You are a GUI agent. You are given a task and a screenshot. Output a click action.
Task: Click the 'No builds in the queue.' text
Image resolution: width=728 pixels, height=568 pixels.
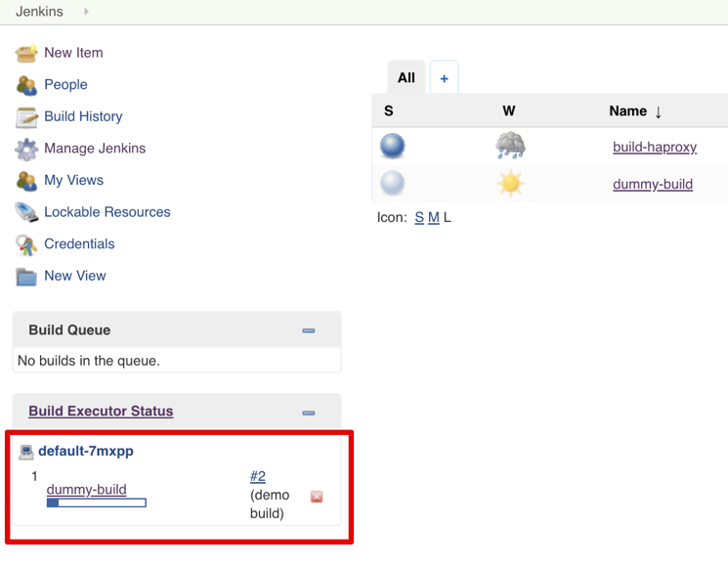pyautogui.click(x=89, y=361)
